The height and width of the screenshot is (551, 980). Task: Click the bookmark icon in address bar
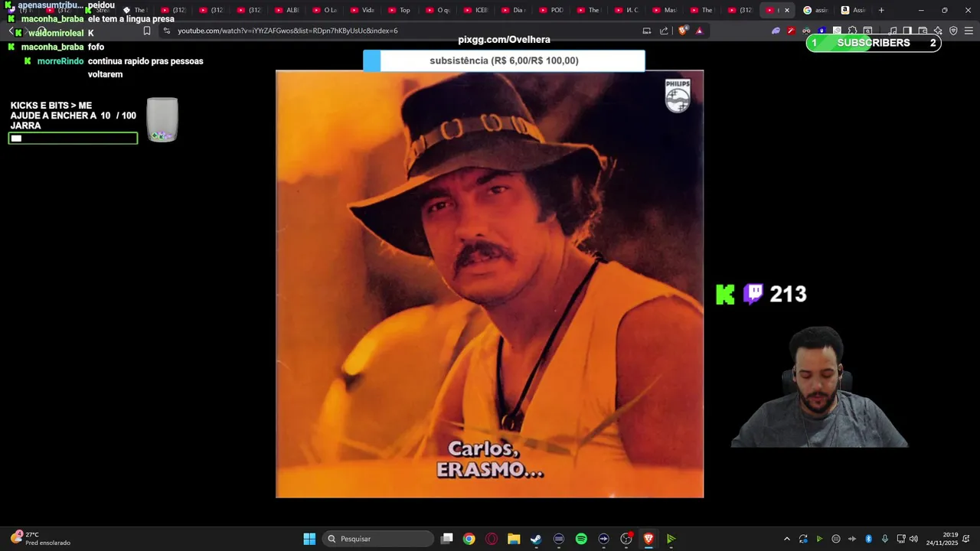pyautogui.click(x=147, y=31)
